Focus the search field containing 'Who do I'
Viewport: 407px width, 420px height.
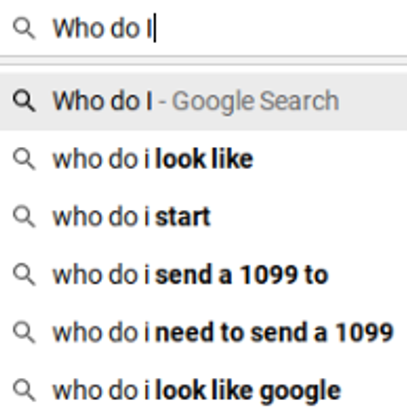pyautogui.click(x=203, y=28)
